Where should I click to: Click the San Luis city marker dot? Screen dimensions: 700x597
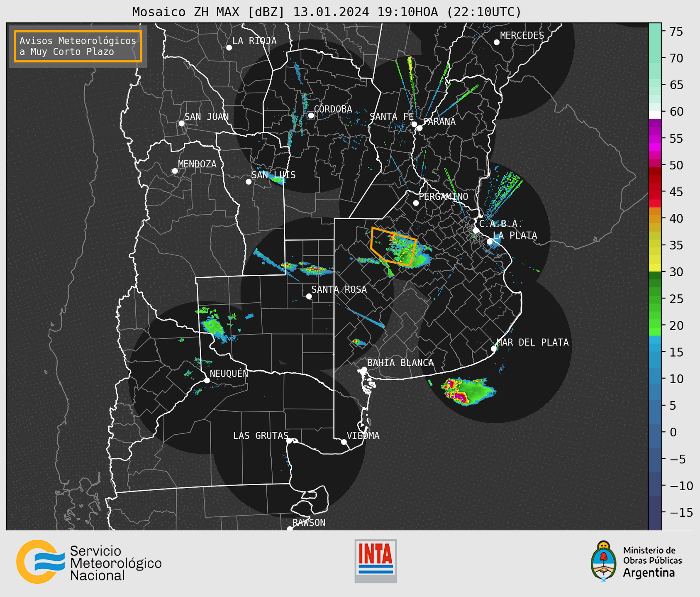[x=249, y=182]
